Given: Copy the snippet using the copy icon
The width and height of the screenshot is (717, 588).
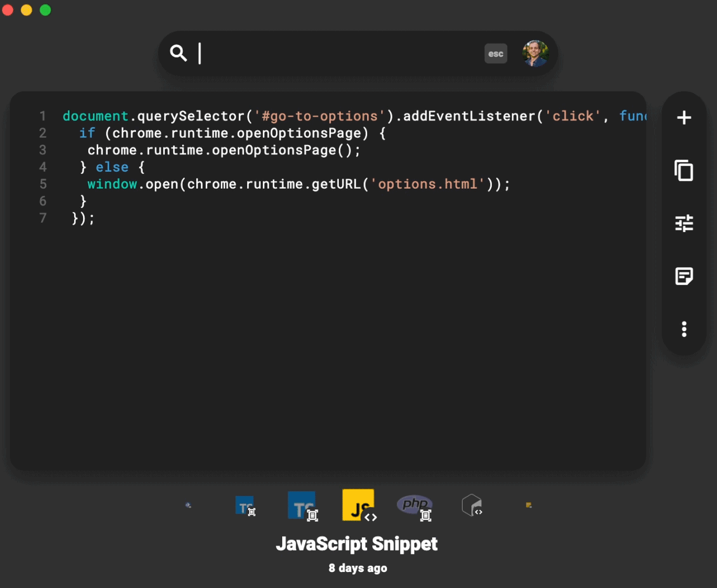Looking at the screenshot, I should point(684,170).
